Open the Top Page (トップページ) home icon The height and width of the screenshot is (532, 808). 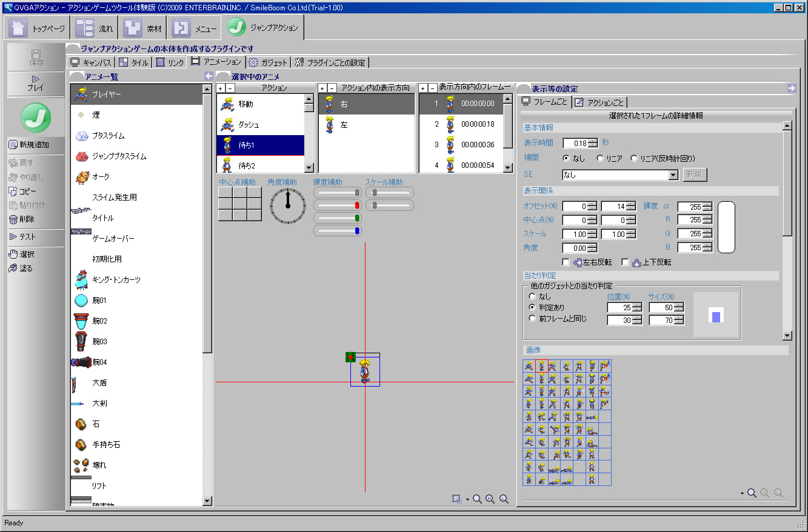[x=19, y=28]
